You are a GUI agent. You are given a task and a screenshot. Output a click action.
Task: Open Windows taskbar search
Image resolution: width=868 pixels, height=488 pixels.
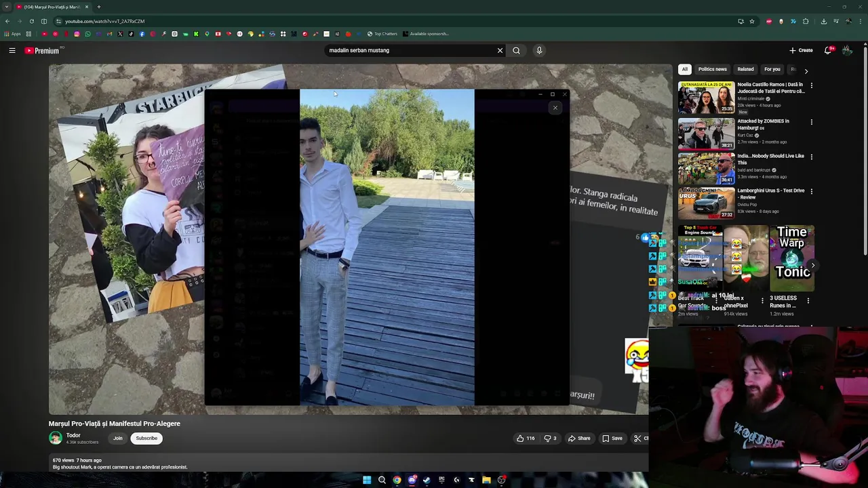(x=382, y=480)
